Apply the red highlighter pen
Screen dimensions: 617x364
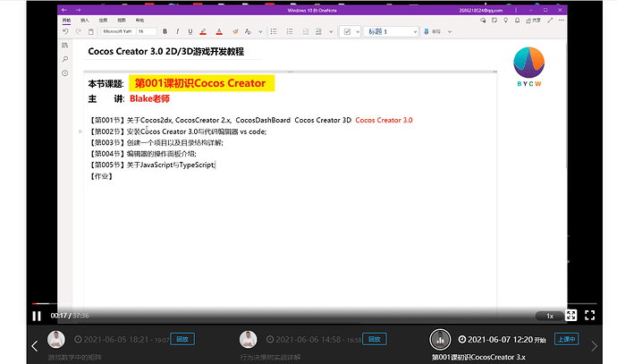pyautogui.click(x=203, y=31)
